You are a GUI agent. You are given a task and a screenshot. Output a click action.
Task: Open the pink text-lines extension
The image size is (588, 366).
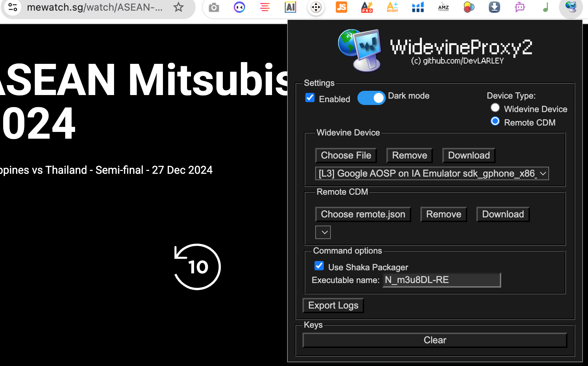tap(265, 7)
